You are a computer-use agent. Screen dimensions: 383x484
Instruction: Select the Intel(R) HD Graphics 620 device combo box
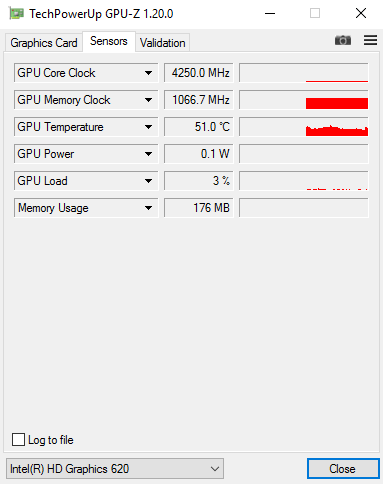(115, 469)
